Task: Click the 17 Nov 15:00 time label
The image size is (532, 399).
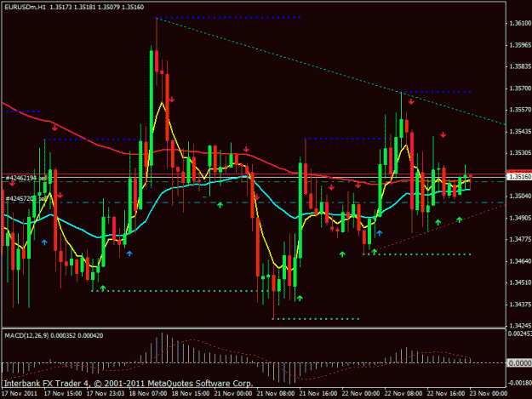Action: click(63, 394)
